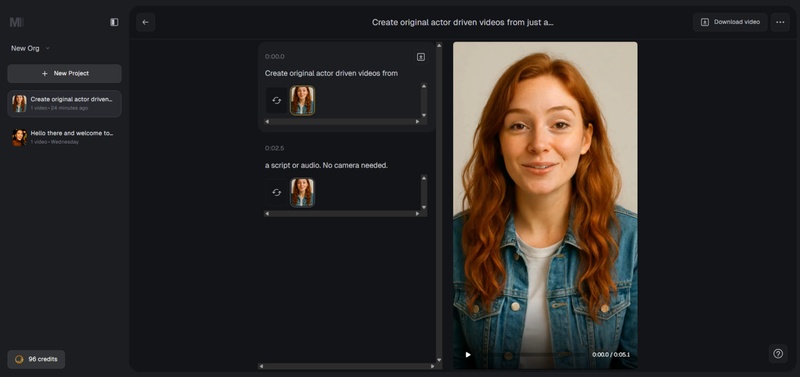Click the project title in the header
This screenshot has width=800, height=377.
(x=462, y=22)
